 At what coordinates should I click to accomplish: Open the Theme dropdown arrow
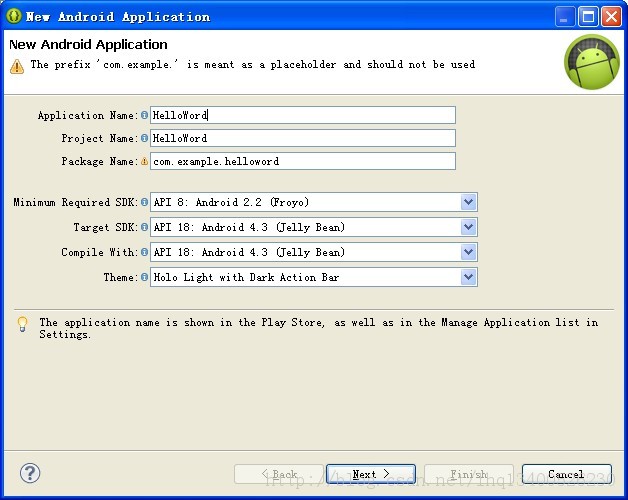click(468, 277)
